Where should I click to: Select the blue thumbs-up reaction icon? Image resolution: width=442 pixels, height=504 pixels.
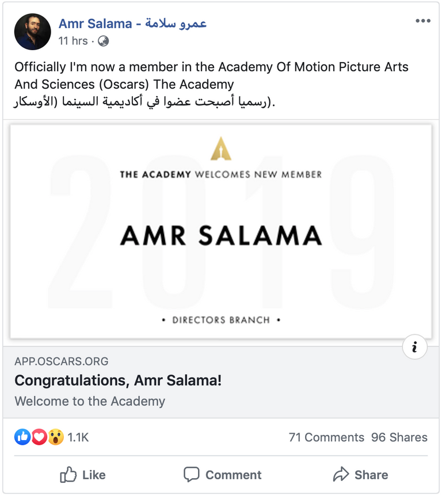coord(22,437)
